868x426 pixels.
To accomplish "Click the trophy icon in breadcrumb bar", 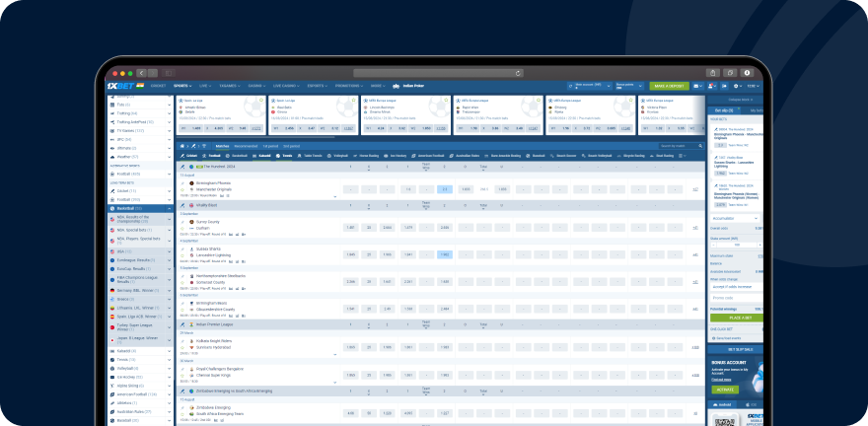I will [x=203, y=146].
